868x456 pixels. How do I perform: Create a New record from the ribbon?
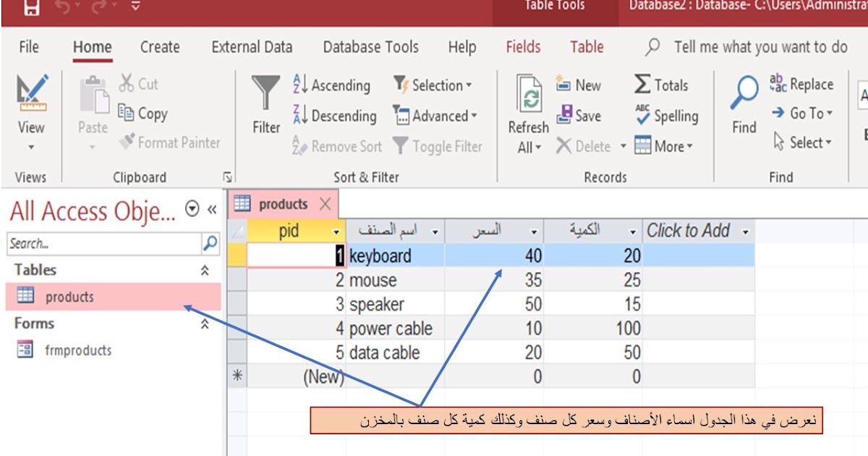580,85
